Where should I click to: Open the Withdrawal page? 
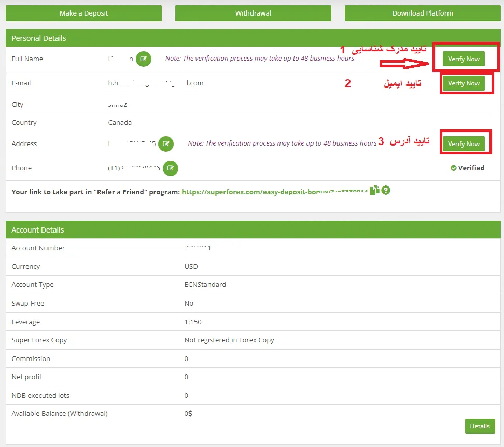[x=253, y=13]
